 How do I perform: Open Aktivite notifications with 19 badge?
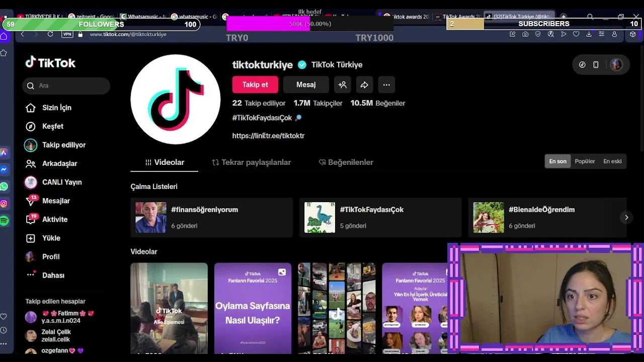[46, 219]
